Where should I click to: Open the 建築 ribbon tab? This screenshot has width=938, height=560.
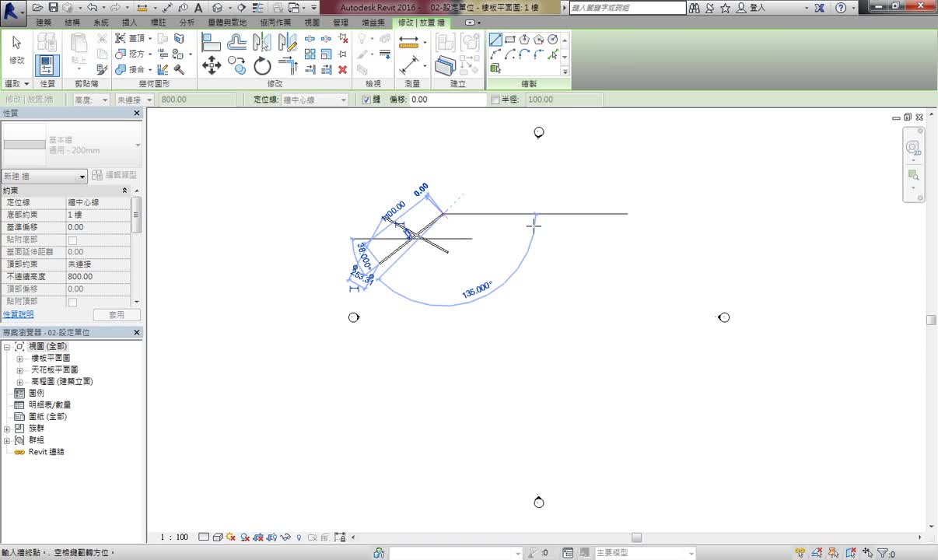[x=44, y=23]
